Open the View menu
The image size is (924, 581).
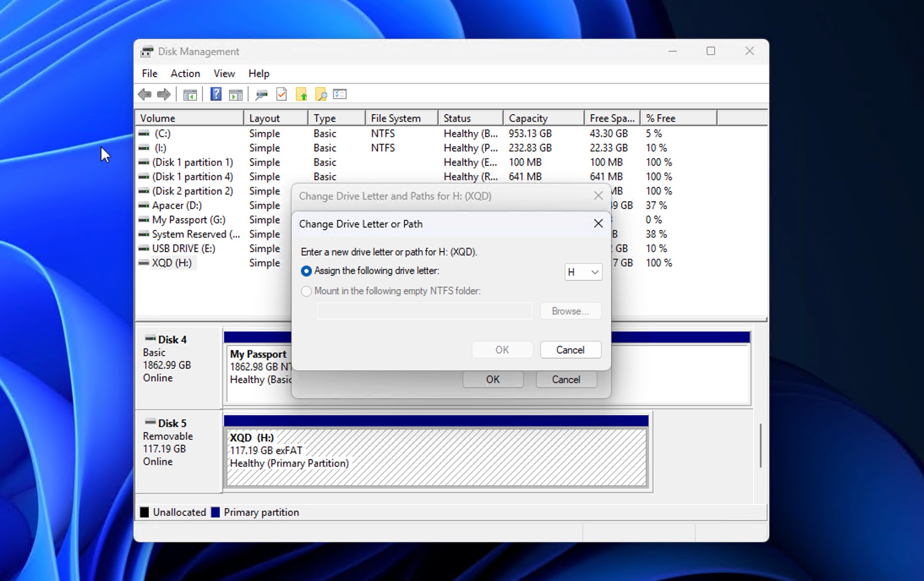224,74
